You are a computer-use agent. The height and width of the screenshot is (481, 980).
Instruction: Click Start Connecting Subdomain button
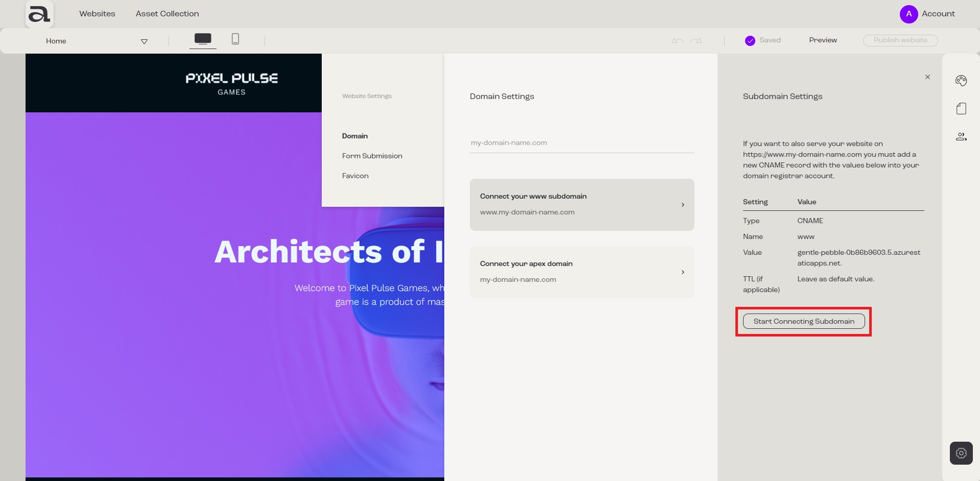804,321
